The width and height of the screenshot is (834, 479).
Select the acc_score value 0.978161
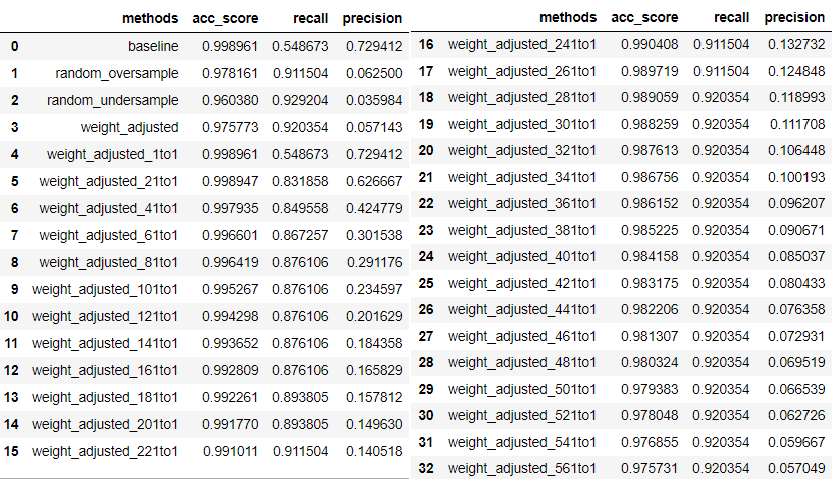230,73
